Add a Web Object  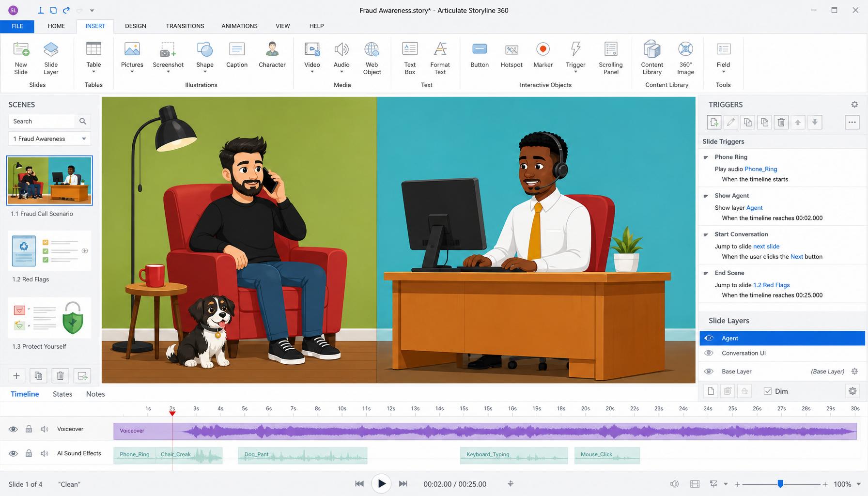[x=372, y=58]
